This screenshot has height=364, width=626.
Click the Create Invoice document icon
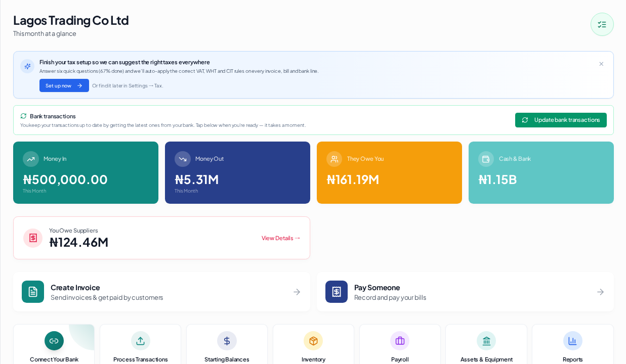(x=33, y=292)
